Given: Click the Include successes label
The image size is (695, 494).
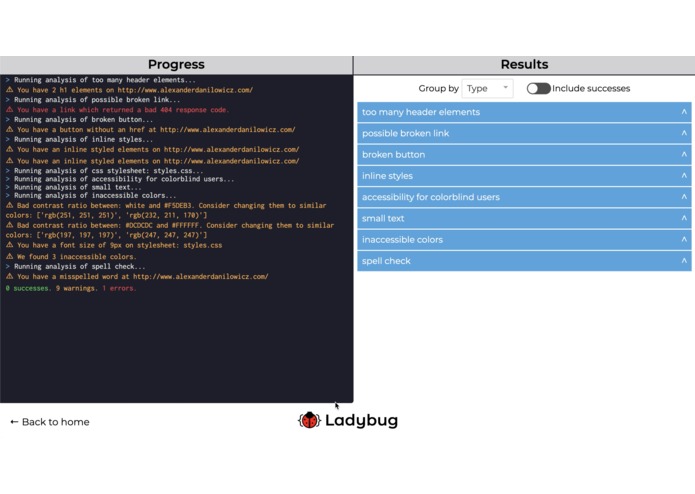Looking at the screenshot, I should click(x=591, y=89).
